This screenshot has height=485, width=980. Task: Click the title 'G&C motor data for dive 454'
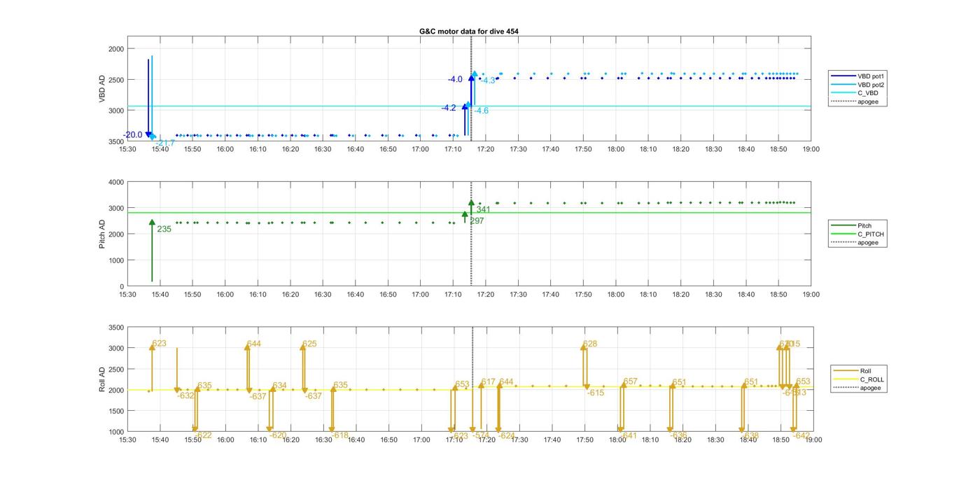[468, 31]
